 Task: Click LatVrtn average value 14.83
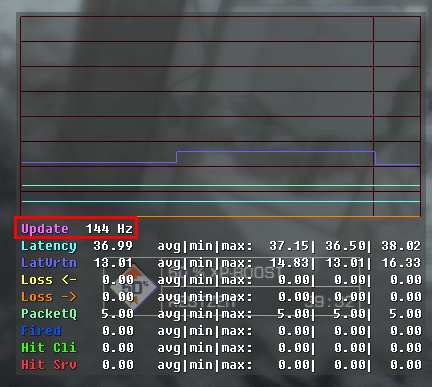(289, 263)
